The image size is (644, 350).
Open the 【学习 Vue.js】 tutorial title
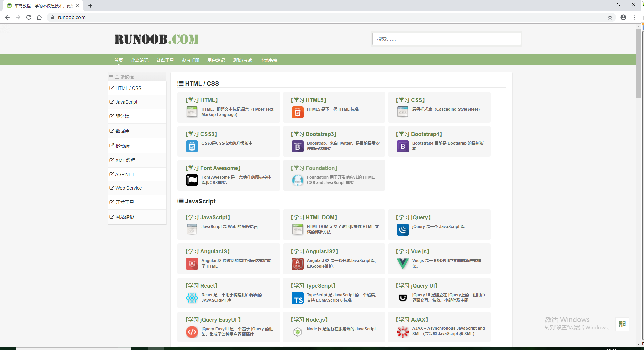click(x=413, y=251)
